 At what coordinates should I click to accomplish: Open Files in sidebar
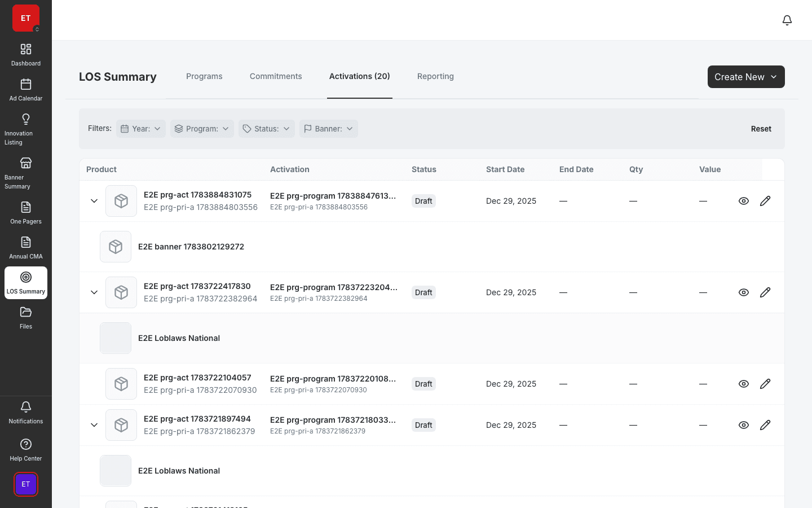pyautogui.click(x=26, y=318)
